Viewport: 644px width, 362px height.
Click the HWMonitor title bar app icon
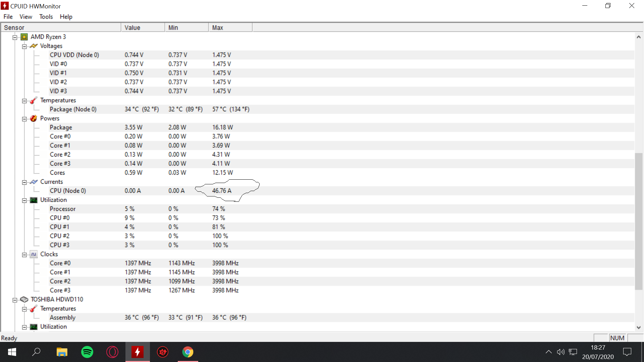click(5, 6)
